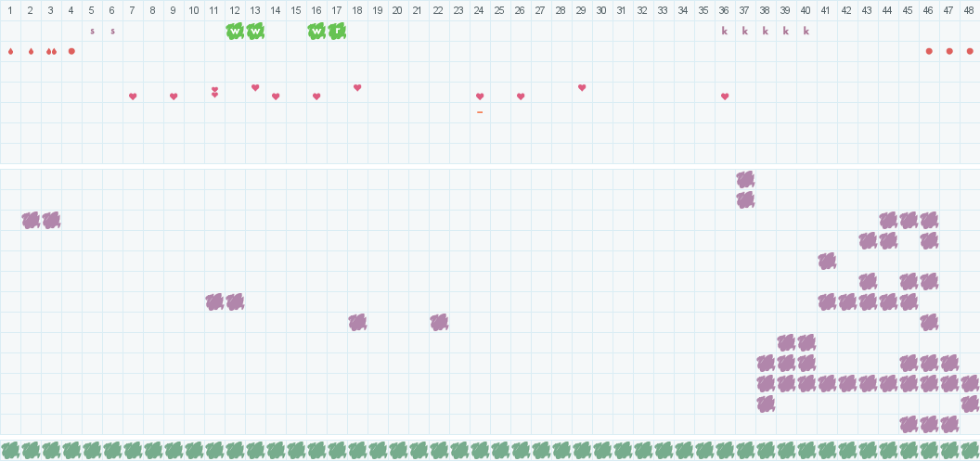
Task: Select the double heart icon on day 11
Action: [214, 92]
